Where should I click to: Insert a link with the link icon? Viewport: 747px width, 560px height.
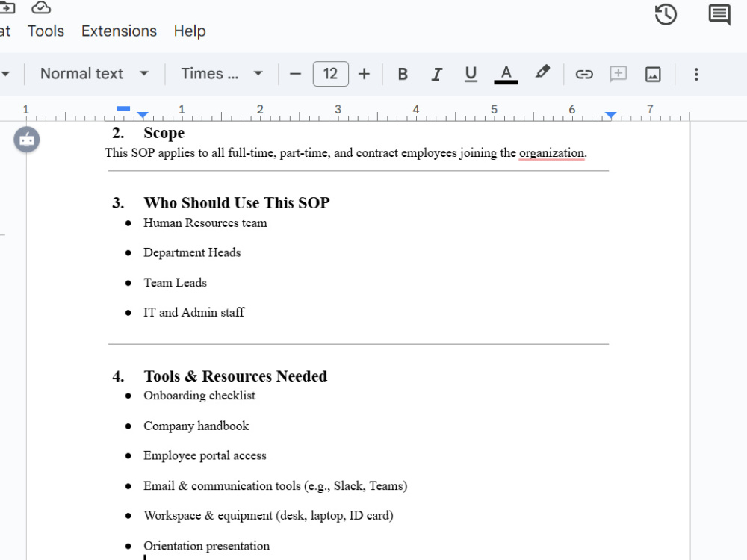tap(584, 74)
